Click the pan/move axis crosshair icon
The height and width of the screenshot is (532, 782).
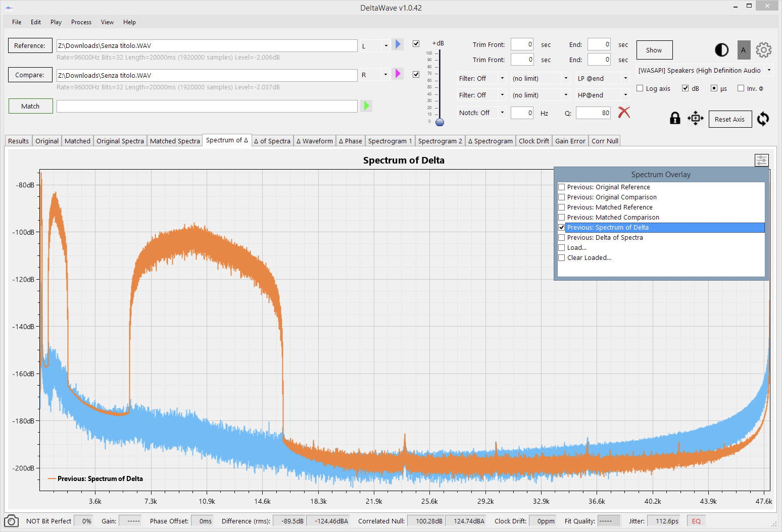pyautogui.click(x=695, y=119)
